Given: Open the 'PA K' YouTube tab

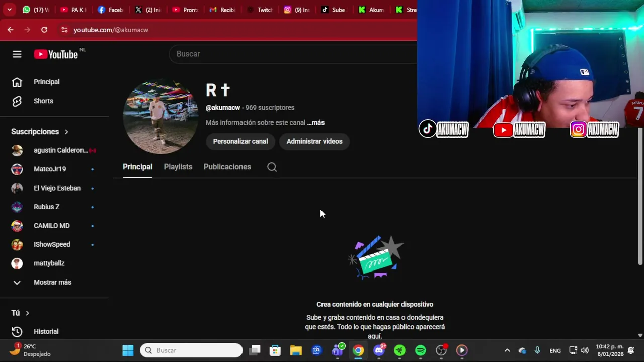Looking at the screenshot, I should [73, 10].
